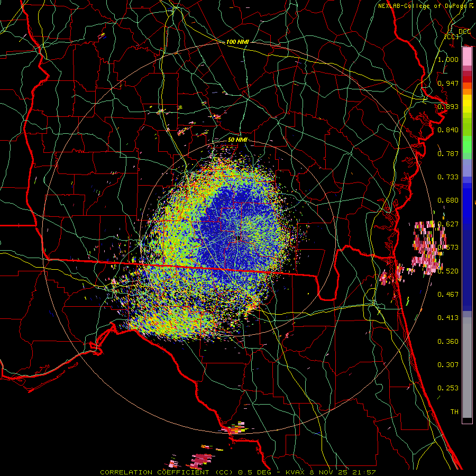The image size is (476, 476).
Task: Click the DEC label above the color scale
Action: (464, 31)
